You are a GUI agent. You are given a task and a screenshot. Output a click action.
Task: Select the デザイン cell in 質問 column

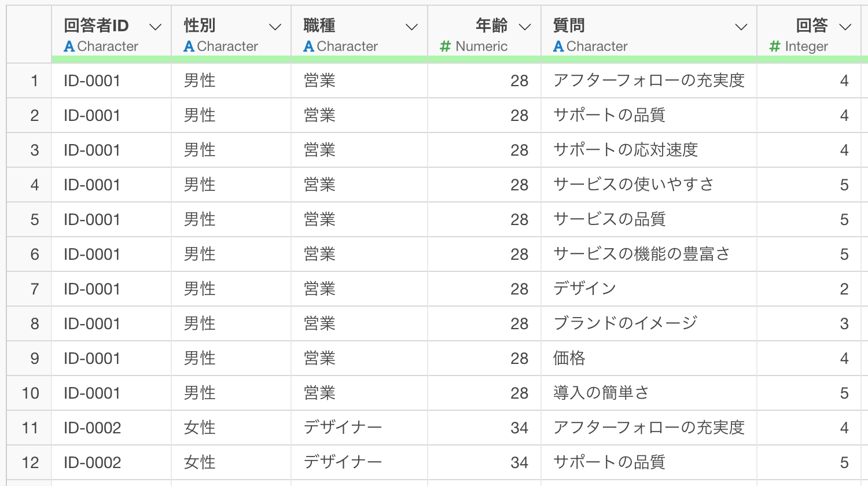pos(584,289)
